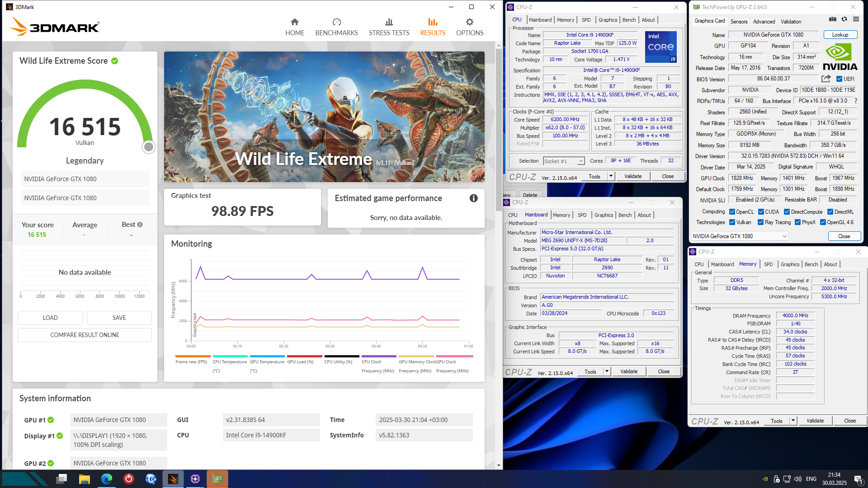The image size is (868, 488).
Task: Go to HOME in 3DMark navigation
Action: pos(295,27)
